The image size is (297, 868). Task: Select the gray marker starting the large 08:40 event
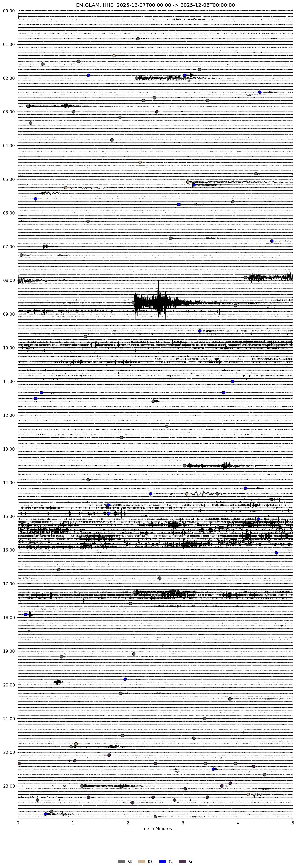(x=133, y=303)
